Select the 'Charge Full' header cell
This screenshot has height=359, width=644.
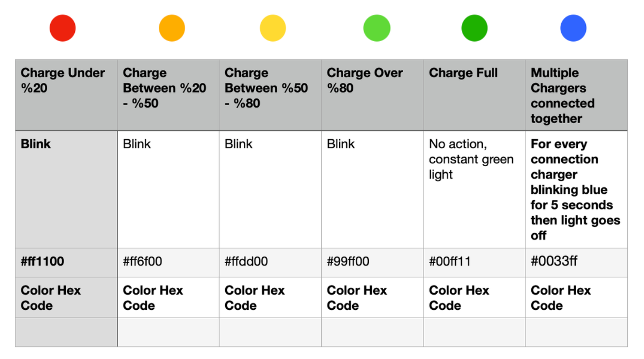474,95
